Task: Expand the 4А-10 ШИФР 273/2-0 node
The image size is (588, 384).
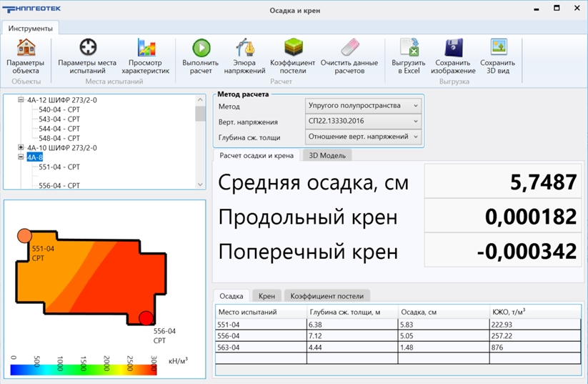Action: pyautogui.click(x=21, y=148)
